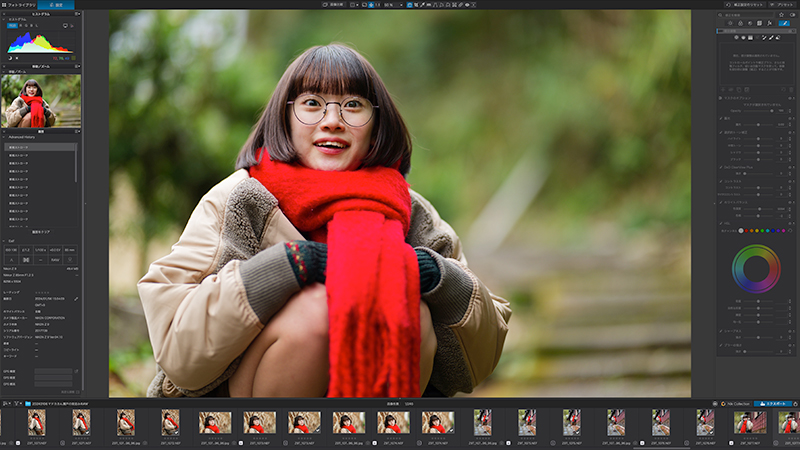The image size is (800, 450).
Task: Open the Geometry palette tab icon
Action: pyautogui.click(x=759, y=23)
